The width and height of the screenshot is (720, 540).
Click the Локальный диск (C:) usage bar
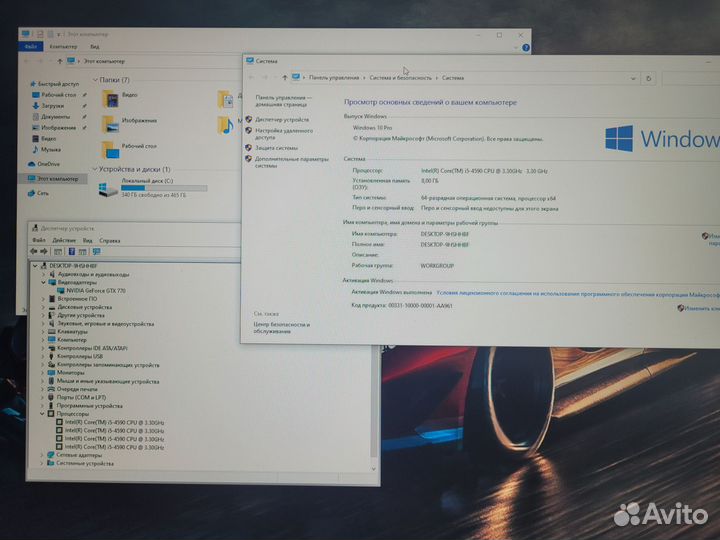click(x=164, y=188)
